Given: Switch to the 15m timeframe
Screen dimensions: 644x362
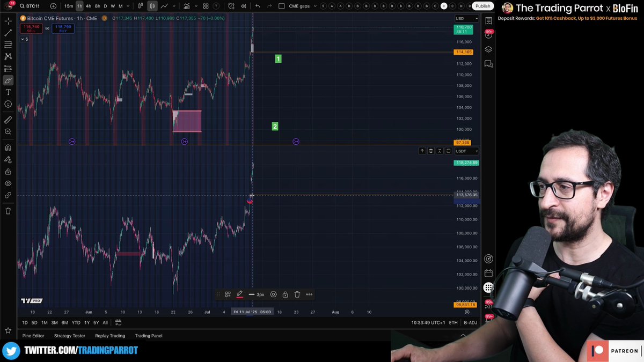Looking at the screenshot, I should click(69, 6).
